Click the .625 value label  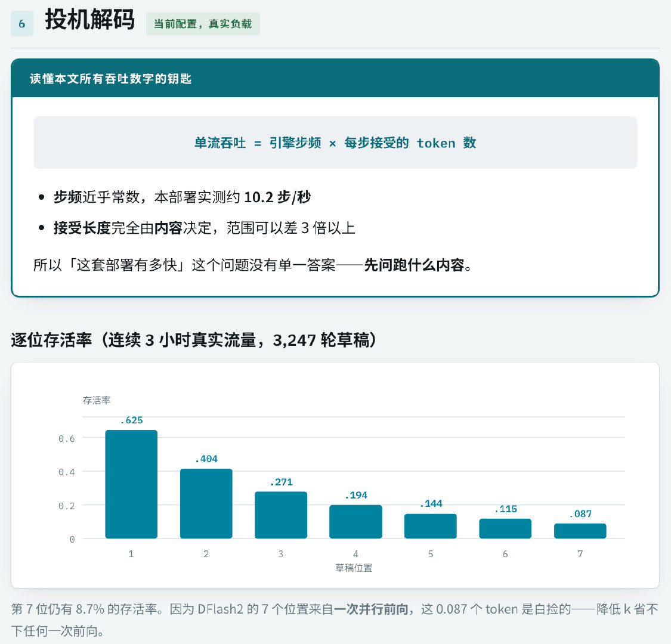tap(131, 420)
